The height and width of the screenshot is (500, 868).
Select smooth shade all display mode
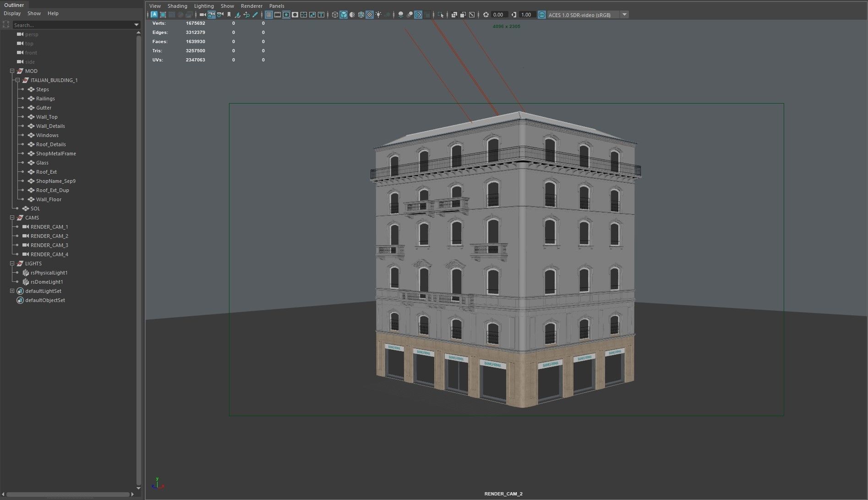click(344, 15)
